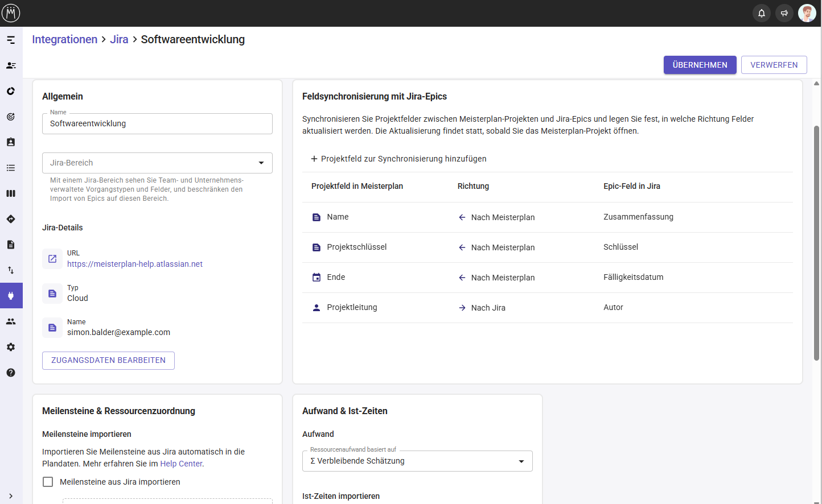822x504 pixels.
Task: Click the VERWERFEN button
Action: click(x=774, y=65)
